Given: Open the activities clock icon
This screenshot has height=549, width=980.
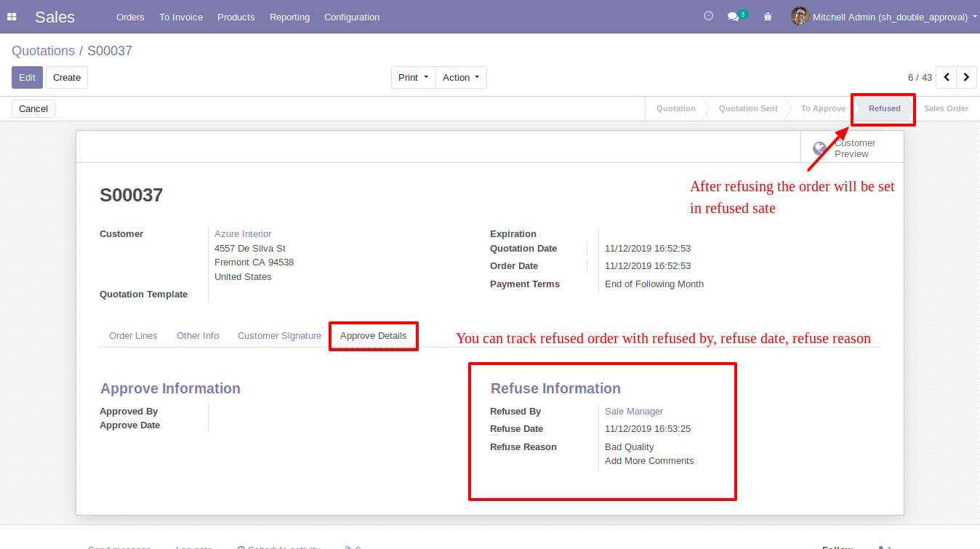Looking at the screenshot, I should 708,16.
